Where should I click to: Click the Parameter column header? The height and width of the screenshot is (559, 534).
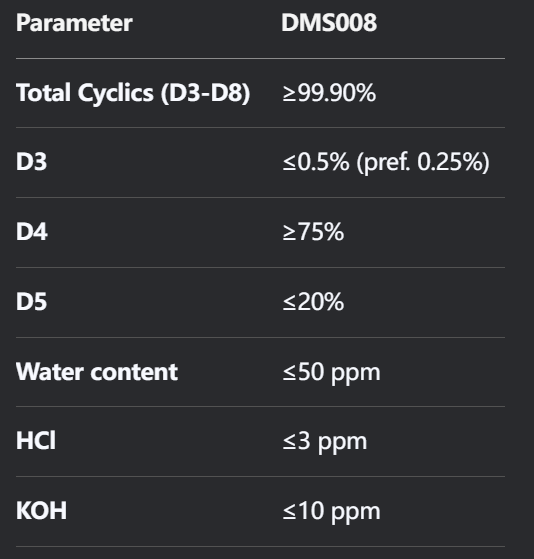(x=74, y=23)
